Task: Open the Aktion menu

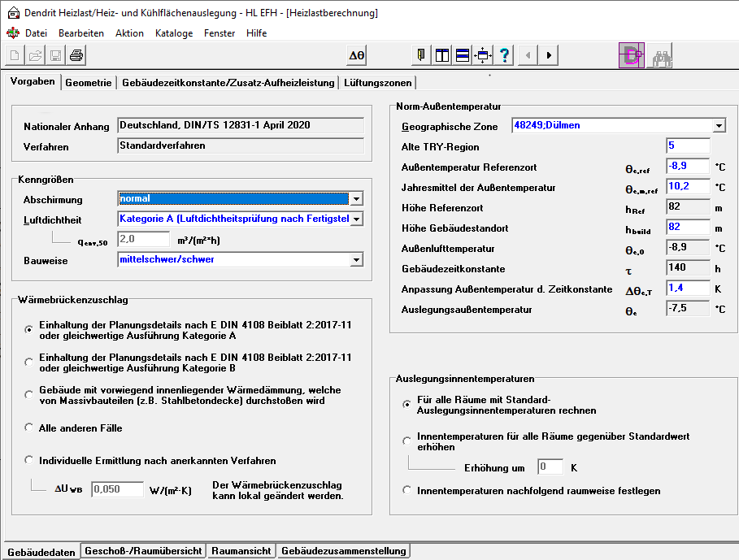Action: (x=129, y=33)
